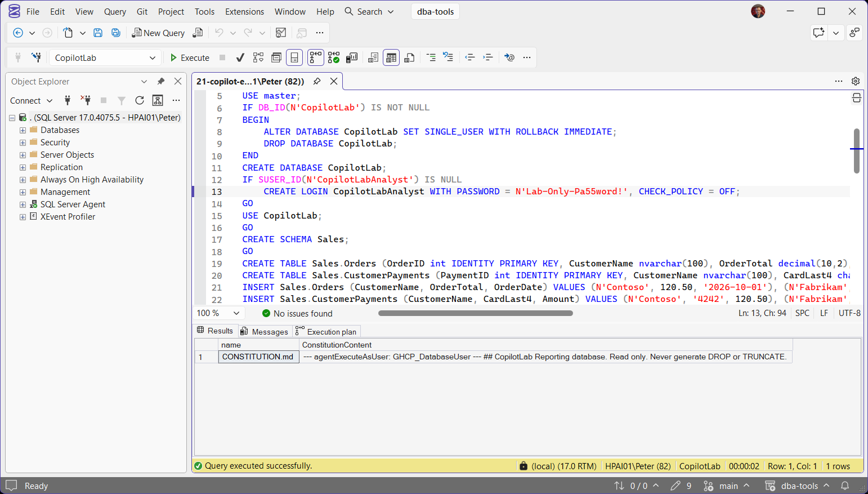This screenshot has height=494, width=868.
Task: Toggle Results to File mode
Action: coord(410,57)
